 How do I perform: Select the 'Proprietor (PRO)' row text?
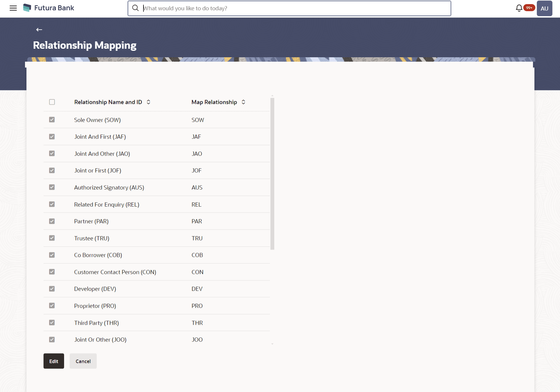pos(95,306)
